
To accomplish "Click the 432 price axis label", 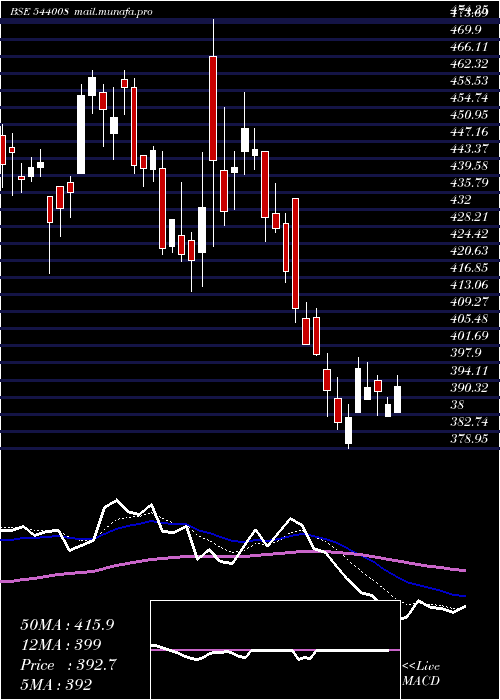I will [459, 200].
